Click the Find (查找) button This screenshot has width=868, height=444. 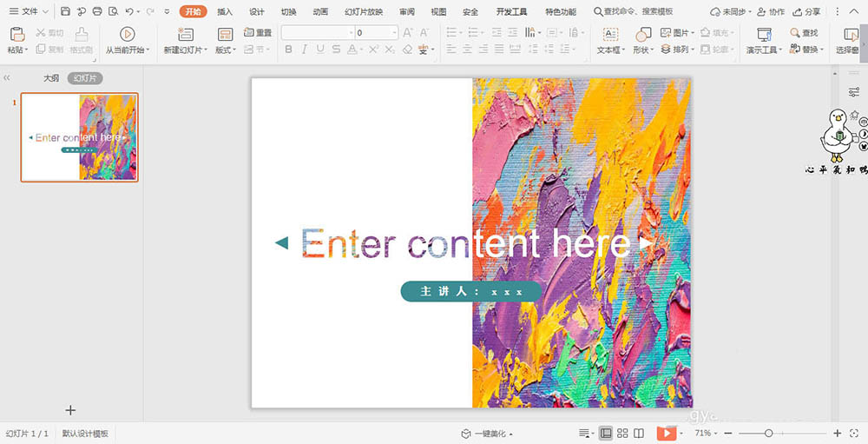coord(804,33)
